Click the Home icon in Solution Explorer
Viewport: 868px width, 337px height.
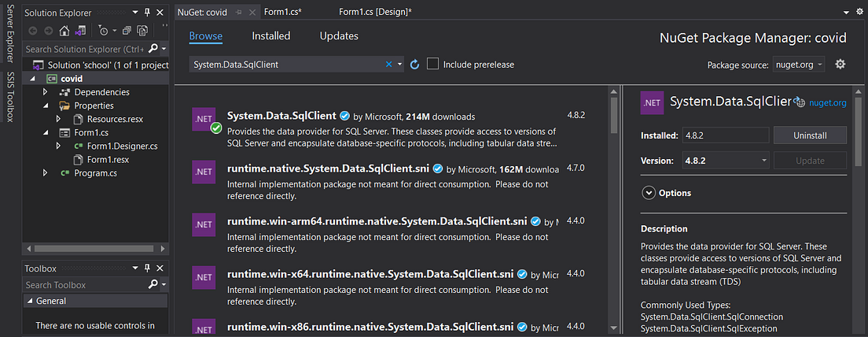click(x=64, y=31)
